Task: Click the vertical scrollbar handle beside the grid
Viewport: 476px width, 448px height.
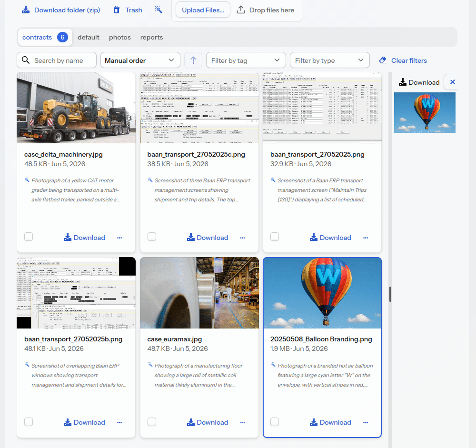Action: 390,294
